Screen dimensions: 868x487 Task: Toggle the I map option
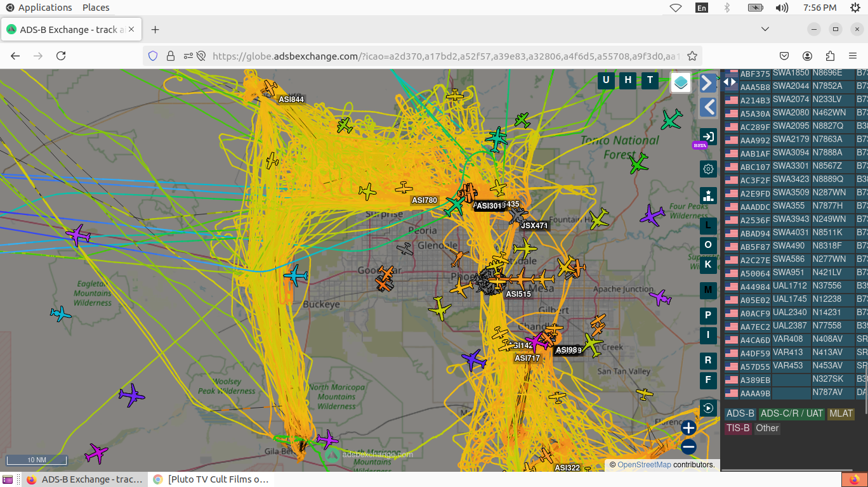click(x=708, y=335)
